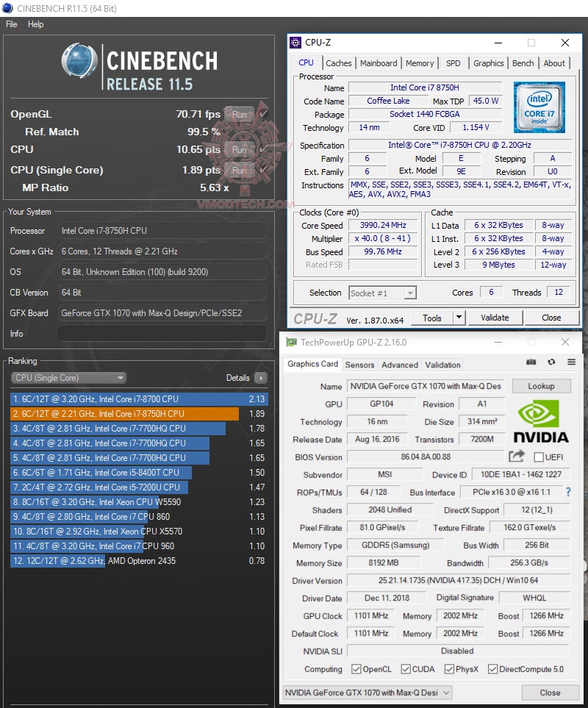Open the File menu in Cinebench
588x708 pixels.
(11, 24)
